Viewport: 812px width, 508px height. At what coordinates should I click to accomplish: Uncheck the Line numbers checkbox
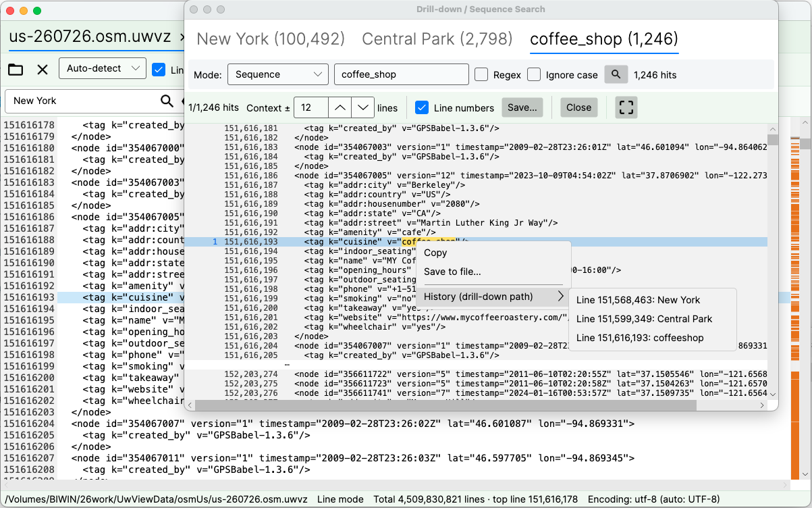click(422, 107)
